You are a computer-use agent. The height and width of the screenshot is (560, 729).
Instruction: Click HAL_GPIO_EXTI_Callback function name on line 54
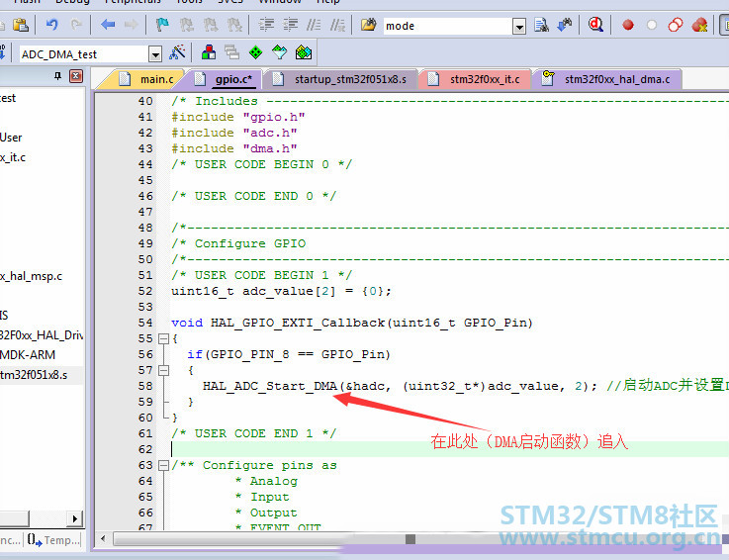(298, 323)
